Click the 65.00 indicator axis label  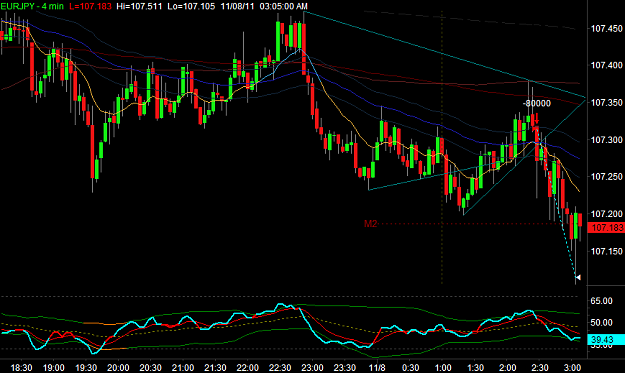click(x=601, y=301)
